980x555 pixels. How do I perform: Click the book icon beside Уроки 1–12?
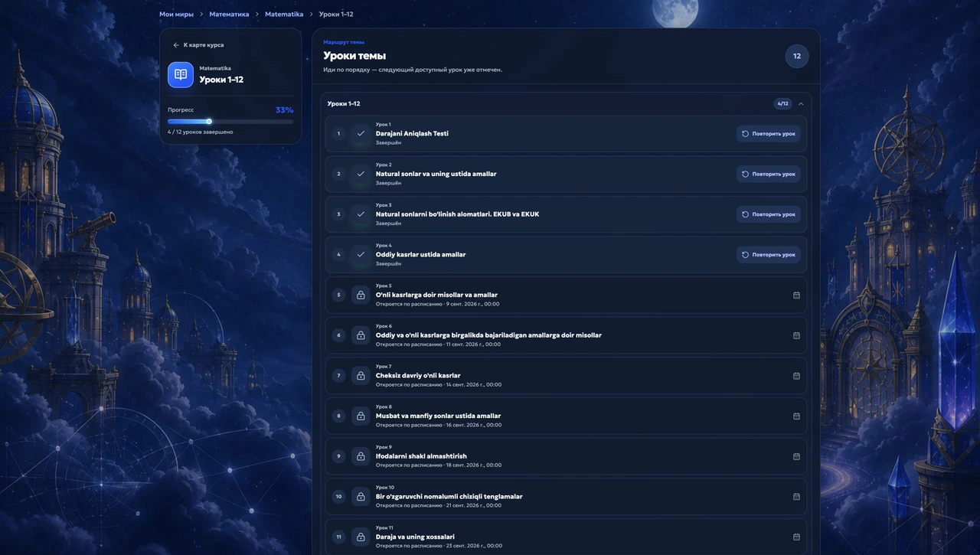point(181,75)
